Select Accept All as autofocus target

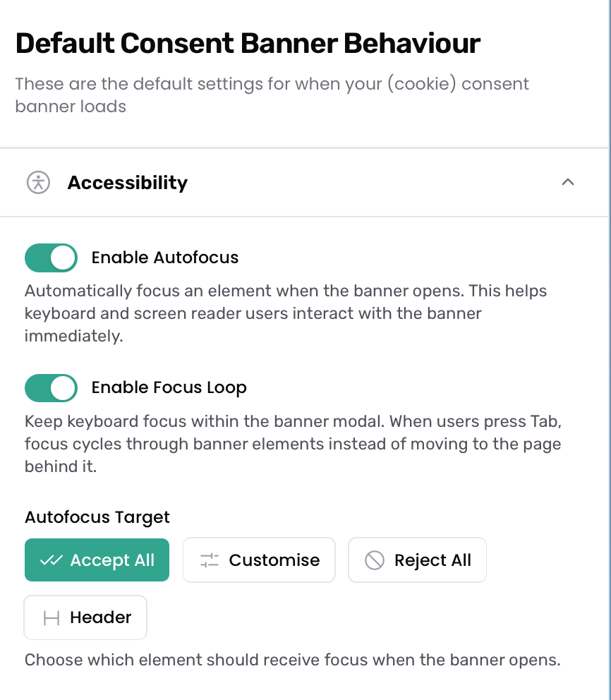pos(97,560)
